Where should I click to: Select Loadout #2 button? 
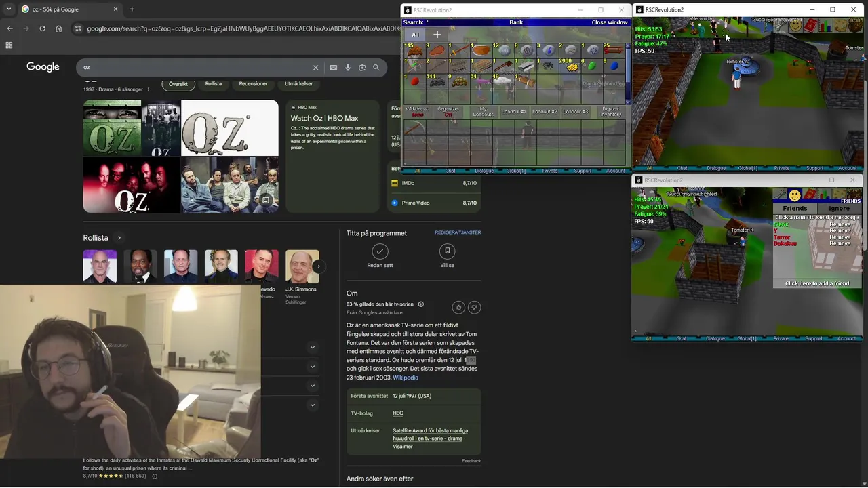tap(545, 112)
